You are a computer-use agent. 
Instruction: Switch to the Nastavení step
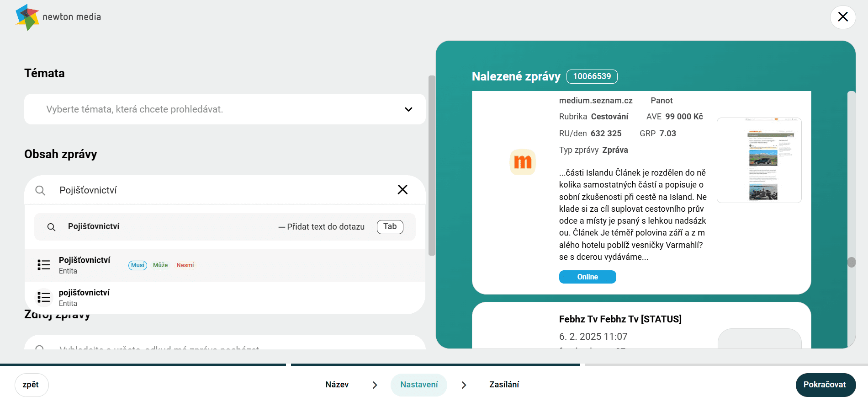pyautogui.click(x=419, y=385)
